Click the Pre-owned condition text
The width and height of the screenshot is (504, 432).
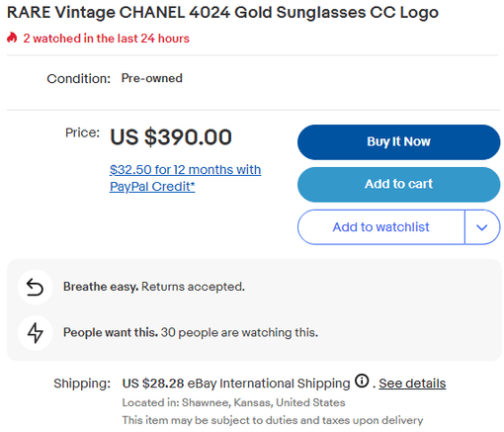(x=152, y=78)
